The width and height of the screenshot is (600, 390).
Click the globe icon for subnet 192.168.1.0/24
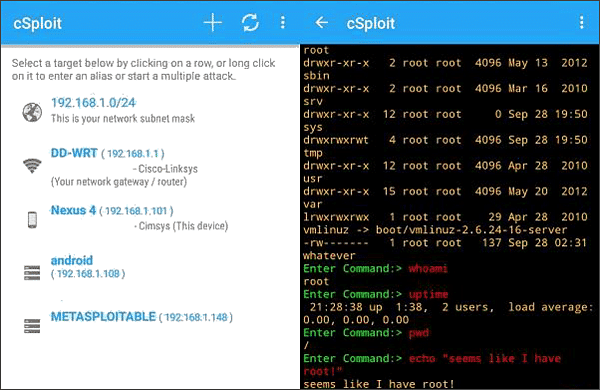coord(32,112)
